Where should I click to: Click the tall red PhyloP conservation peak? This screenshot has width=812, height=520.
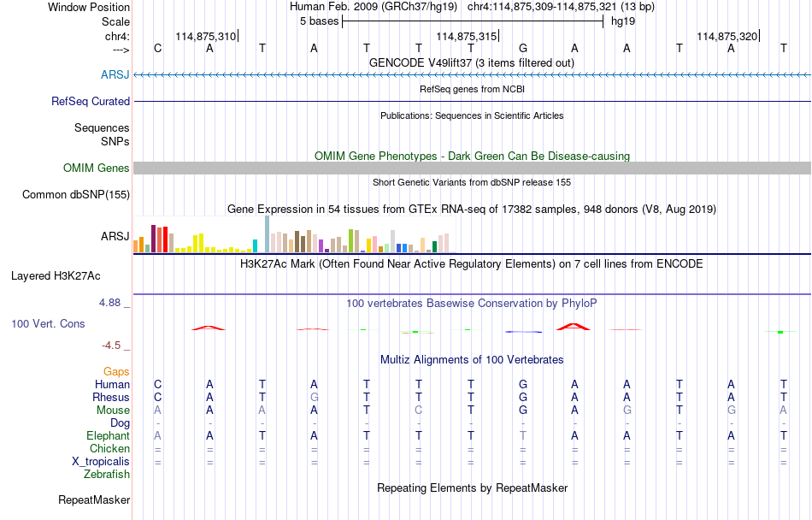pyautogui.click(x=573, y=327)
